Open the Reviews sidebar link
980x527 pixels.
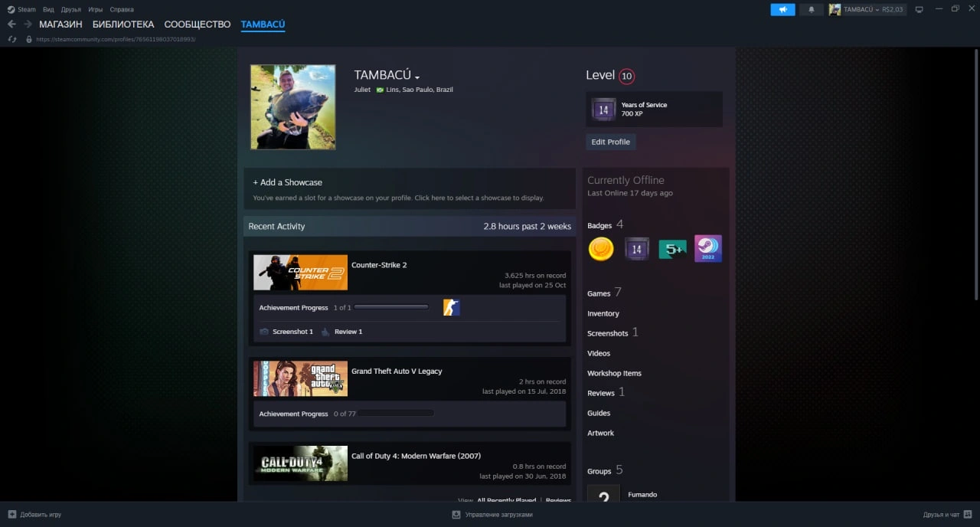point(601,393)
